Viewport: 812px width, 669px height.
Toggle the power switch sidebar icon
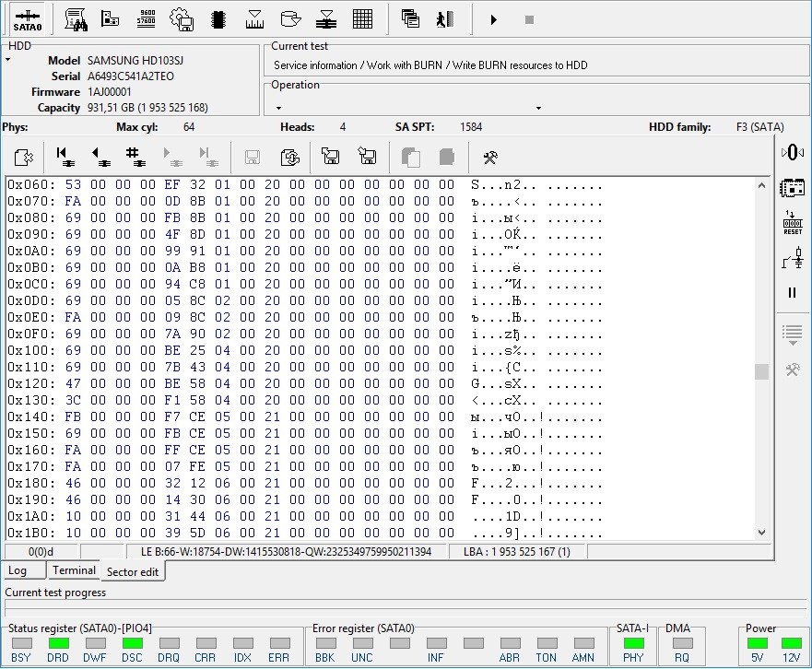[x=793, y=258]
